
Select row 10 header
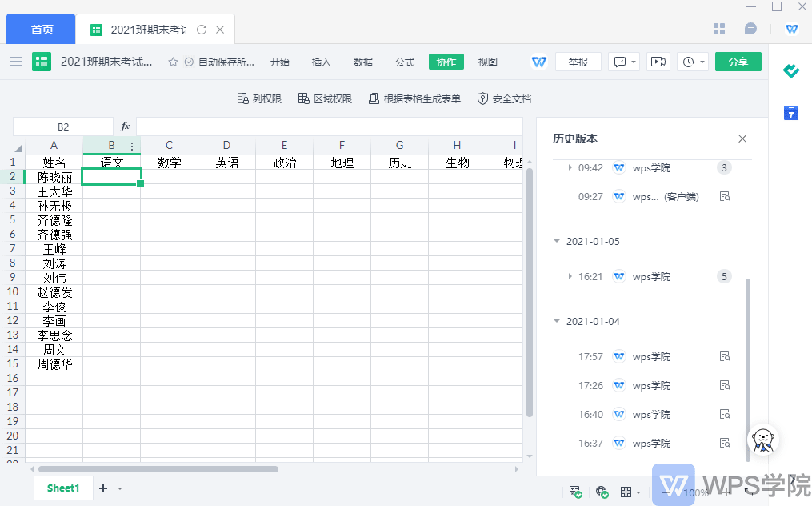click(x=13, y=292)
